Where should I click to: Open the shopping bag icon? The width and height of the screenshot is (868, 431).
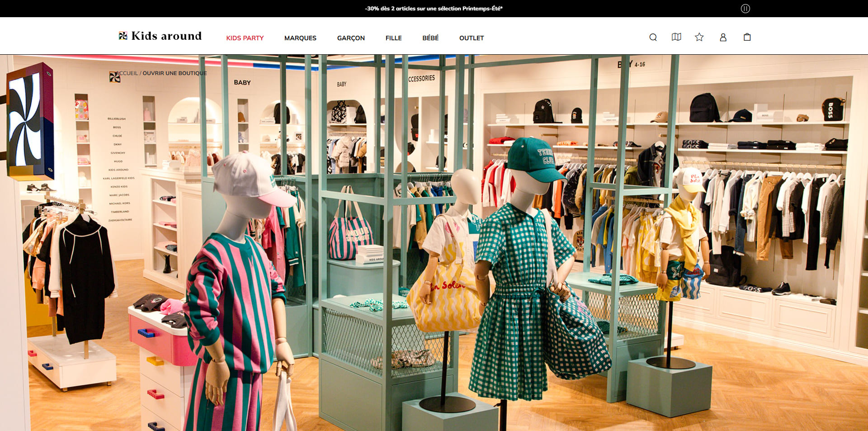point(747,37)
